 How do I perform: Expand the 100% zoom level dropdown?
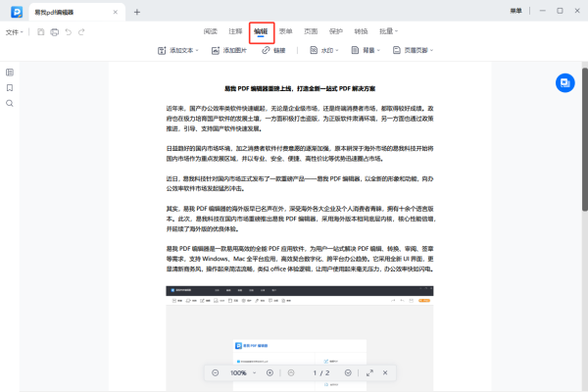click(x=256, y=372)
